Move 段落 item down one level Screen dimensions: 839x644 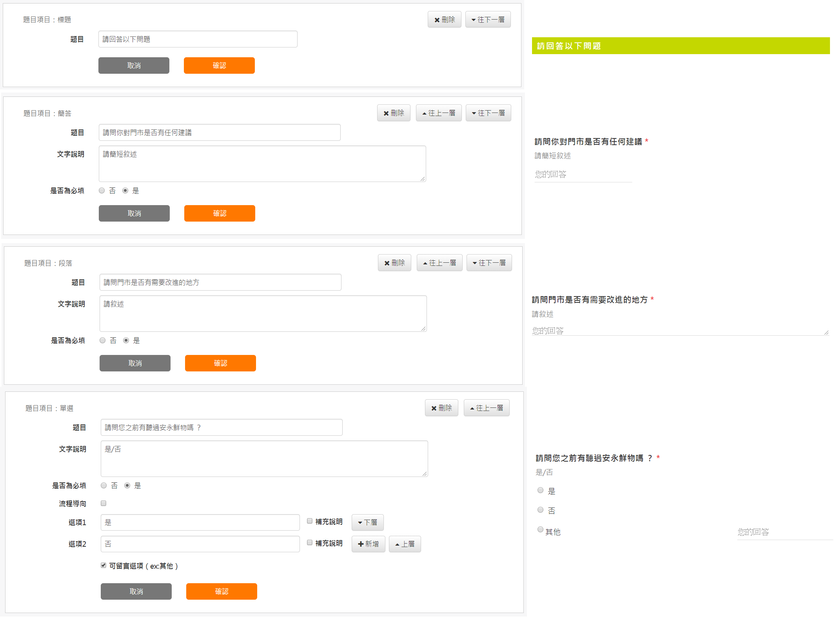click(x=489, y=263)
